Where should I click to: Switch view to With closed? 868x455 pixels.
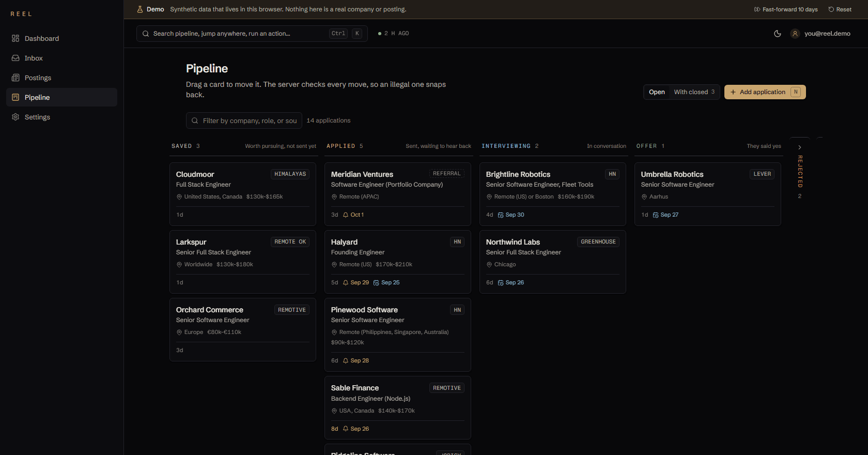[x=694, y=92]
